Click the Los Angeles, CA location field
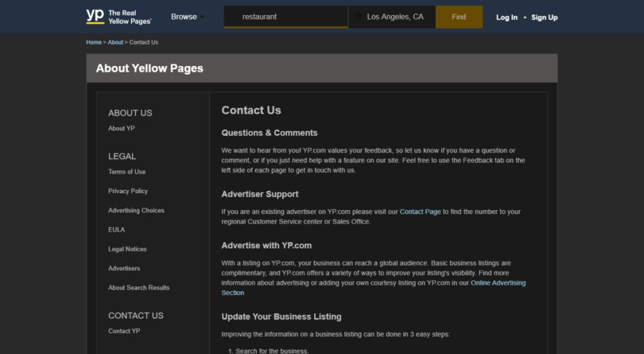The height and width of the screenshot is (354, 644). pyautogui.click(x=392, y=17)
